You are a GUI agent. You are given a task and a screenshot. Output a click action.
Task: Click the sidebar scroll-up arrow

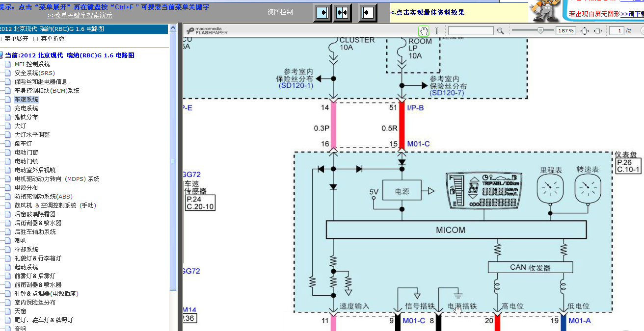[x=173, y=29]
